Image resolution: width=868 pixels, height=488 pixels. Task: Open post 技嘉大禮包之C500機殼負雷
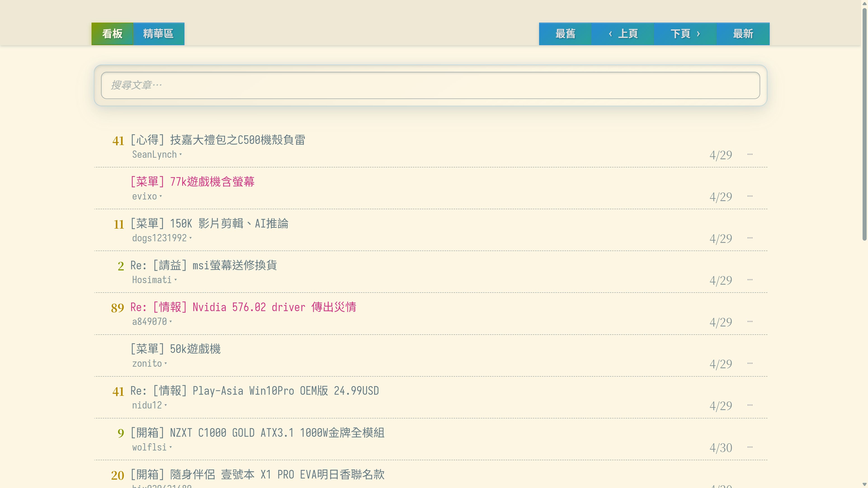pos(218,140)
